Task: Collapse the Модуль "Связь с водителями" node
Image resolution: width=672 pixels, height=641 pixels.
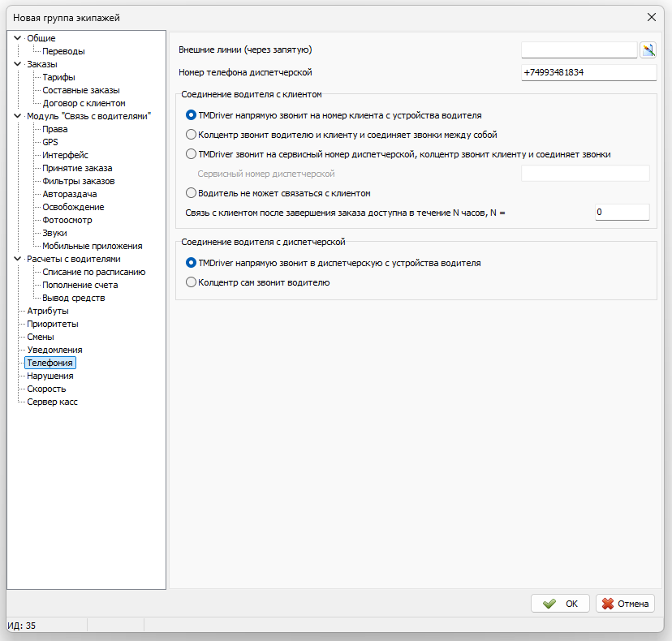Action: click(x=18, y=116)
